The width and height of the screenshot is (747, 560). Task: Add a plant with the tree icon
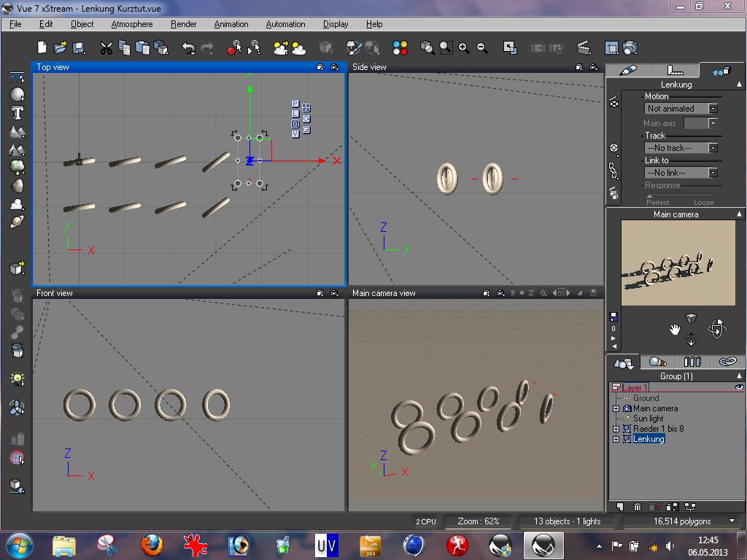click(x=18, y=168)
